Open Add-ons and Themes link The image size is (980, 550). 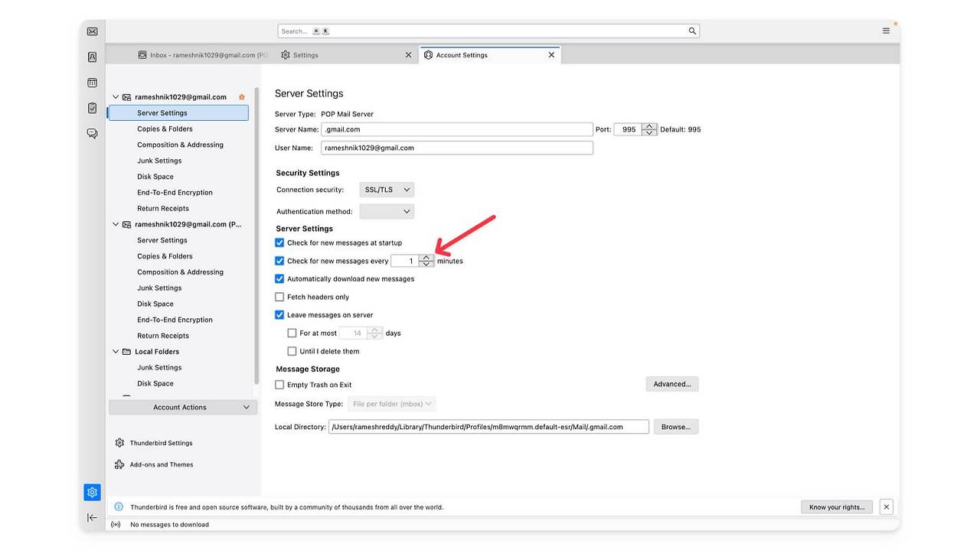pyautogui.click(x=162, y=464)
